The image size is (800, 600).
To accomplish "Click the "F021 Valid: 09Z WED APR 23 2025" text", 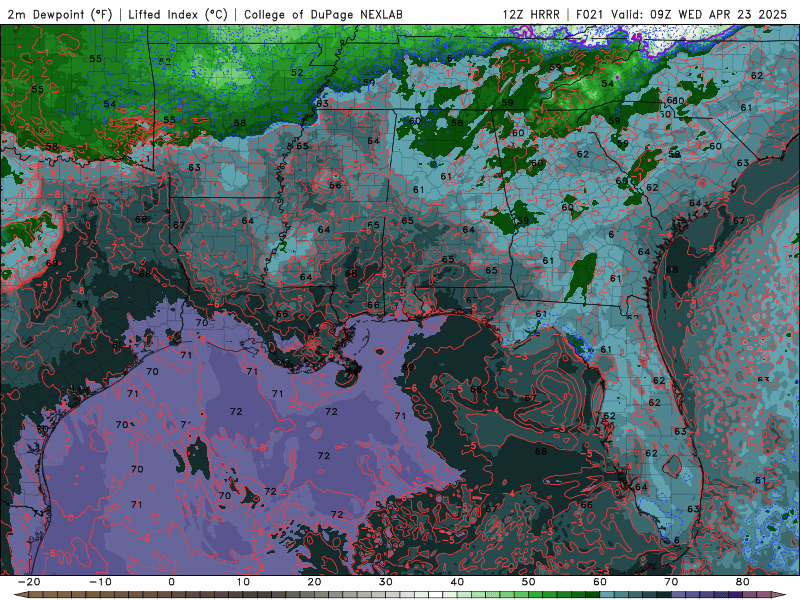I will tap(681, 14).
